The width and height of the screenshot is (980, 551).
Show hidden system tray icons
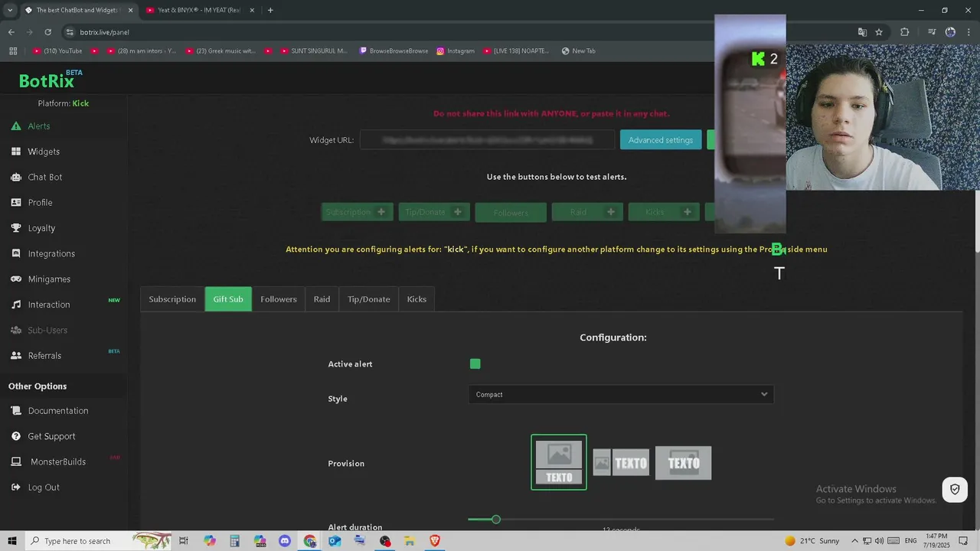coord(855,541)
